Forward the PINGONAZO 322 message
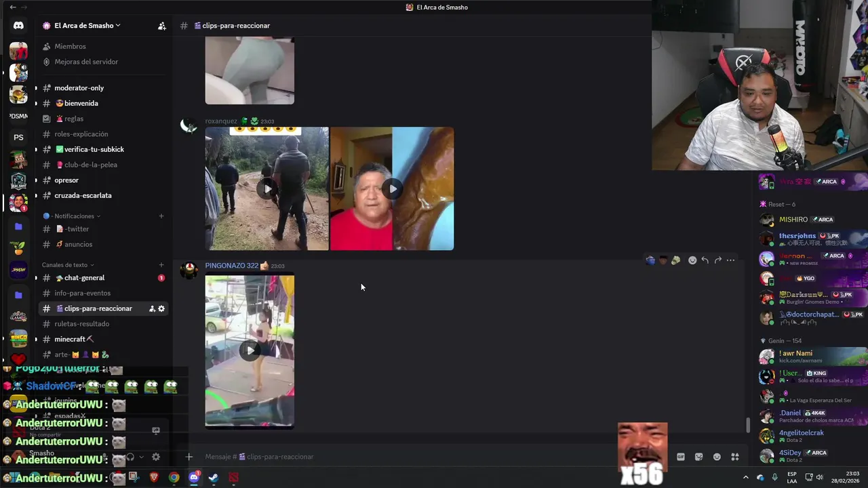This screenshot has width=868, height=488. tap(718, 260)
